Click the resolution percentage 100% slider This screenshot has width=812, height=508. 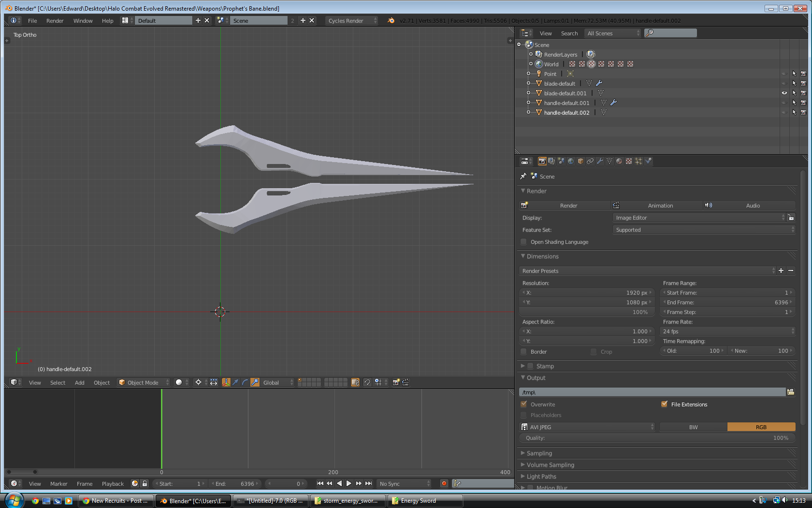tap(587, 312)
